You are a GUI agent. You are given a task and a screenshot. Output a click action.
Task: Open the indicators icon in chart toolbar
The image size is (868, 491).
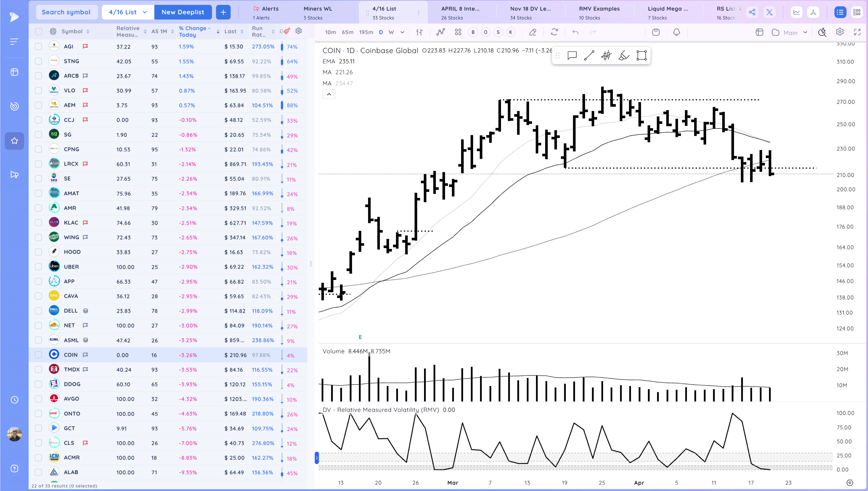441,32
